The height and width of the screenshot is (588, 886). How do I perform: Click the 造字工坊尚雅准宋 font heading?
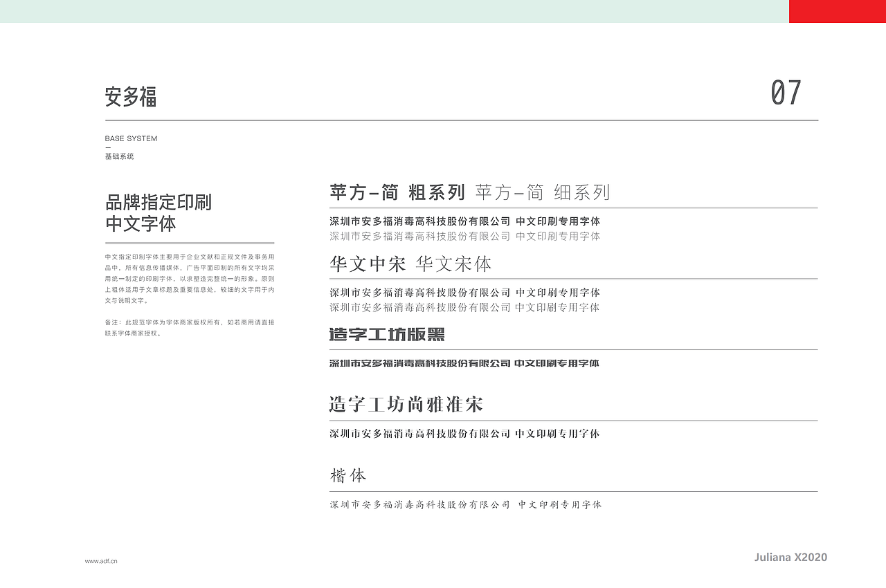pyautogui.click(x=406, y=404)
